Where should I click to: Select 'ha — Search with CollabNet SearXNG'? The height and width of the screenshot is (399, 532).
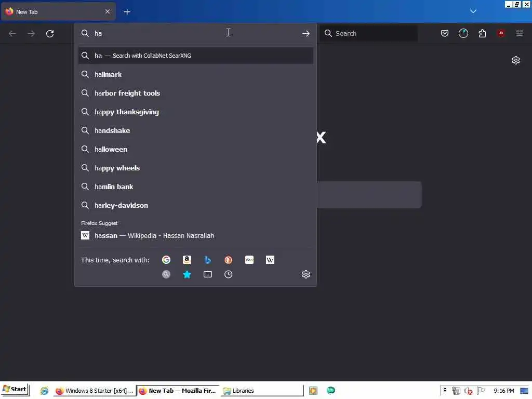[x=196, y=56]
